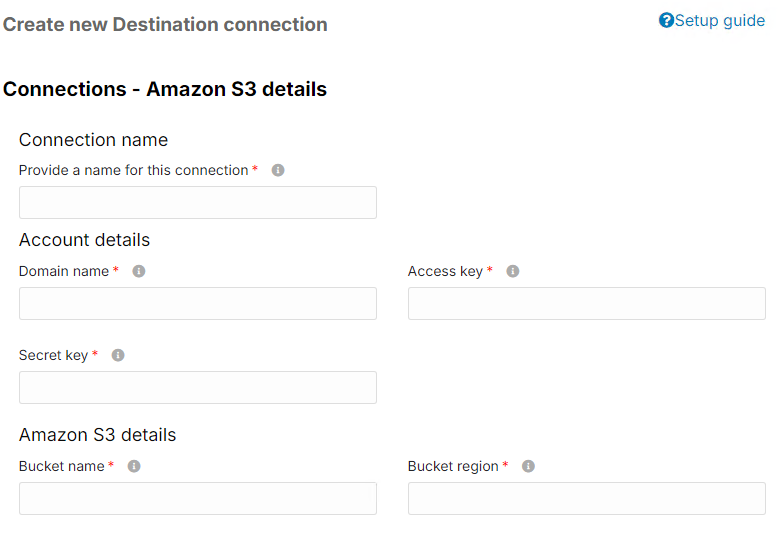Screen dimensions: 784x539
Task: Click the Bucket name label text
Action: (x=62, y=466)
